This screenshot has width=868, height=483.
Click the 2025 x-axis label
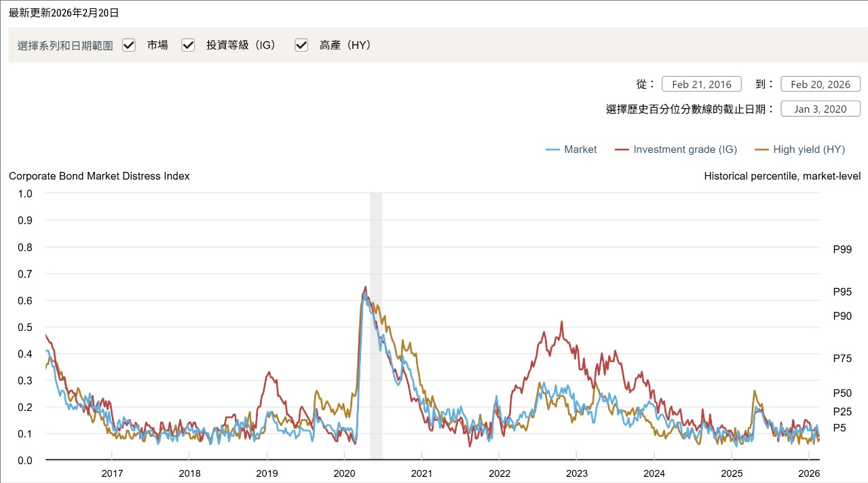coord(732,473)
